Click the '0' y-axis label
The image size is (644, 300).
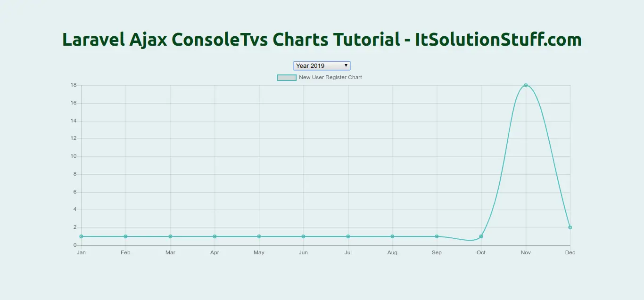click(x=75, y=245)
